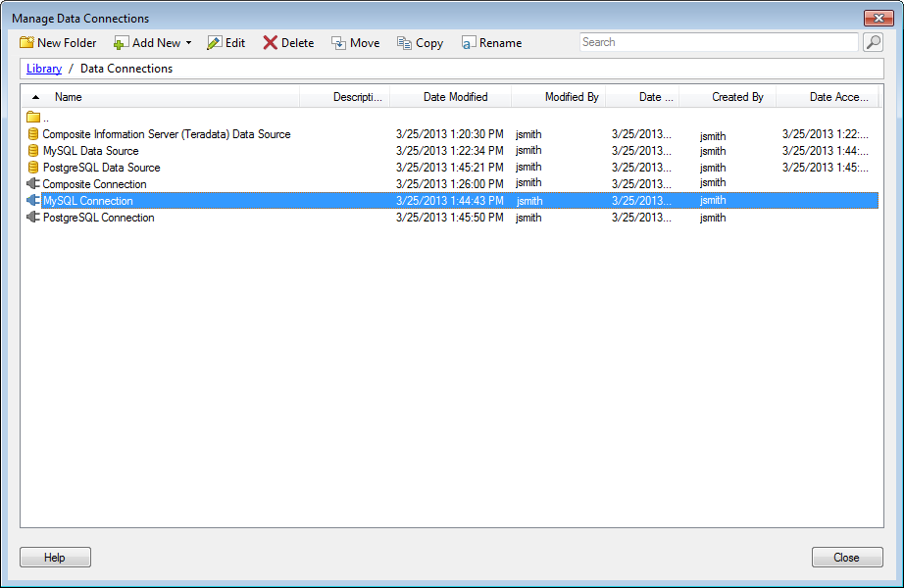The image size is (904, 588).
Task: Click the Close button at the bottom
Action: (x=847, y=558)
